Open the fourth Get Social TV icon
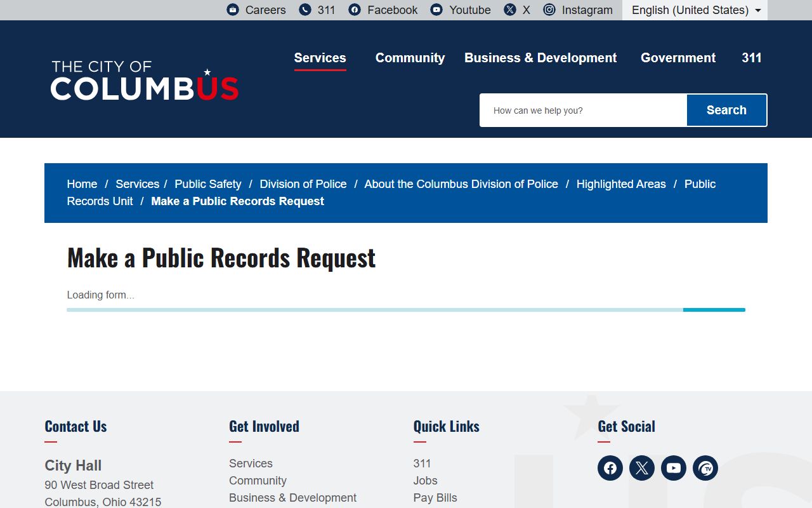The width and height of the screenshot is (812, 508). point(705,468)
